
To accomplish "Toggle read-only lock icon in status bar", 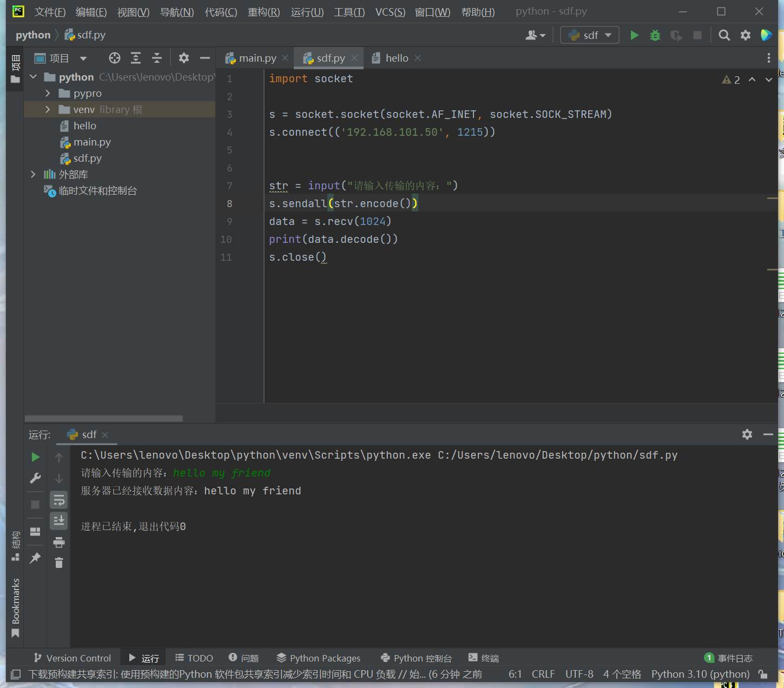I will coord(763,674).
